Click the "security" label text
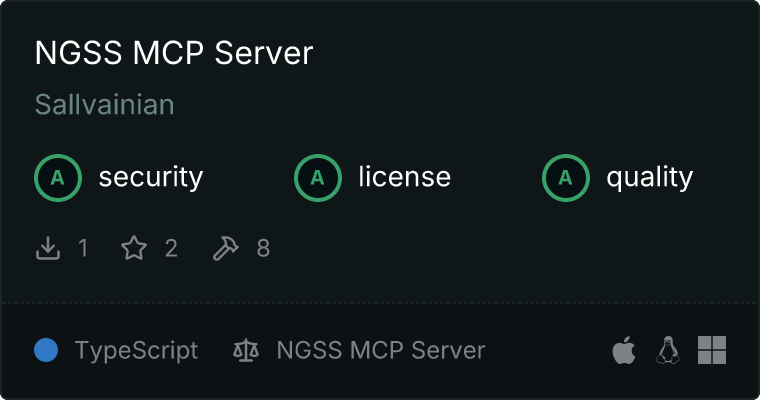Image resolution: width=760 pixels, height=400 pixels. [151, 178]
